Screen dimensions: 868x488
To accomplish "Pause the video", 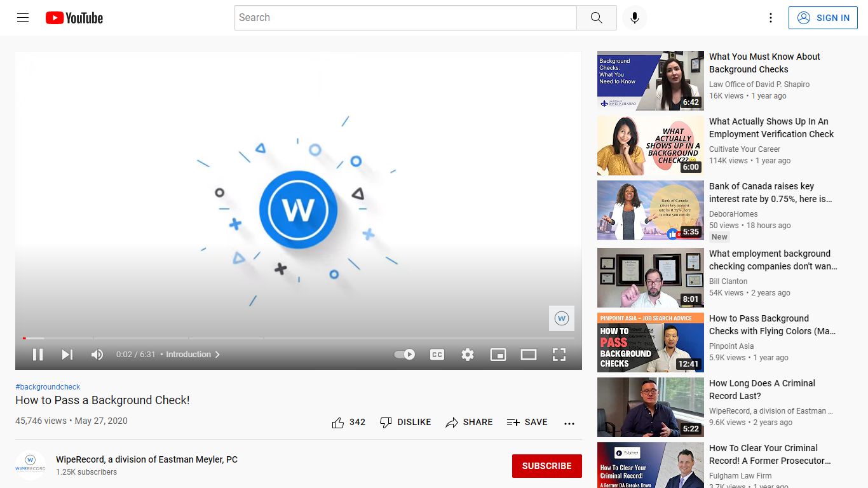I will [38, 355].
